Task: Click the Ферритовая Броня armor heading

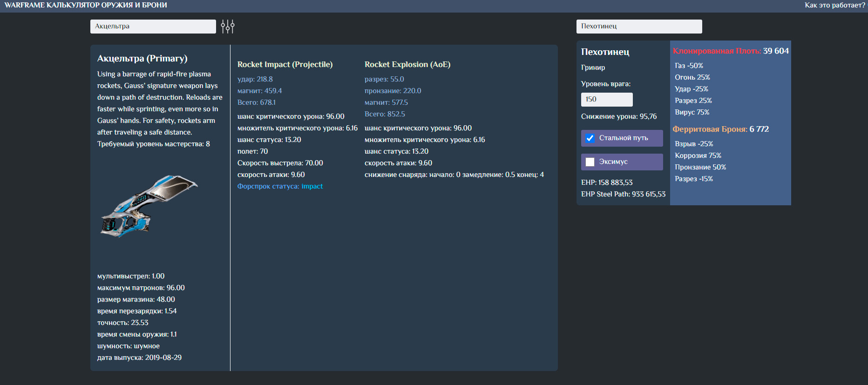Action: click(710, 129)
